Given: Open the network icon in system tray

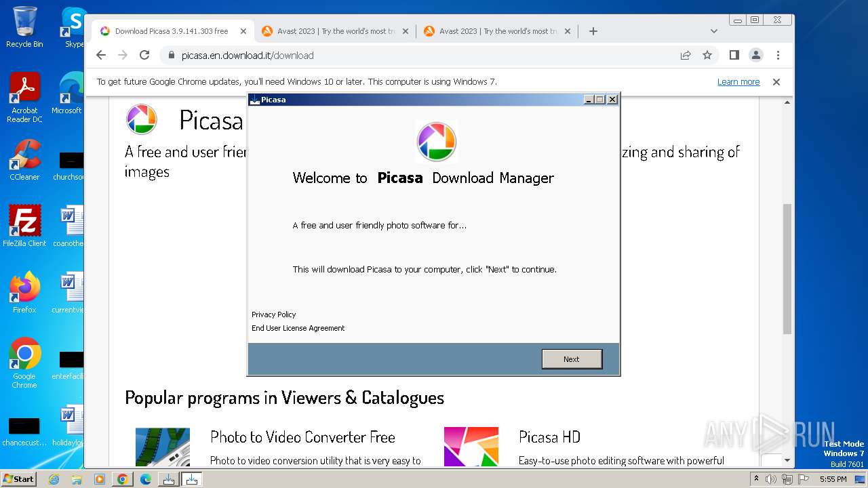Looking at the screenshot, I should [787, 479].
